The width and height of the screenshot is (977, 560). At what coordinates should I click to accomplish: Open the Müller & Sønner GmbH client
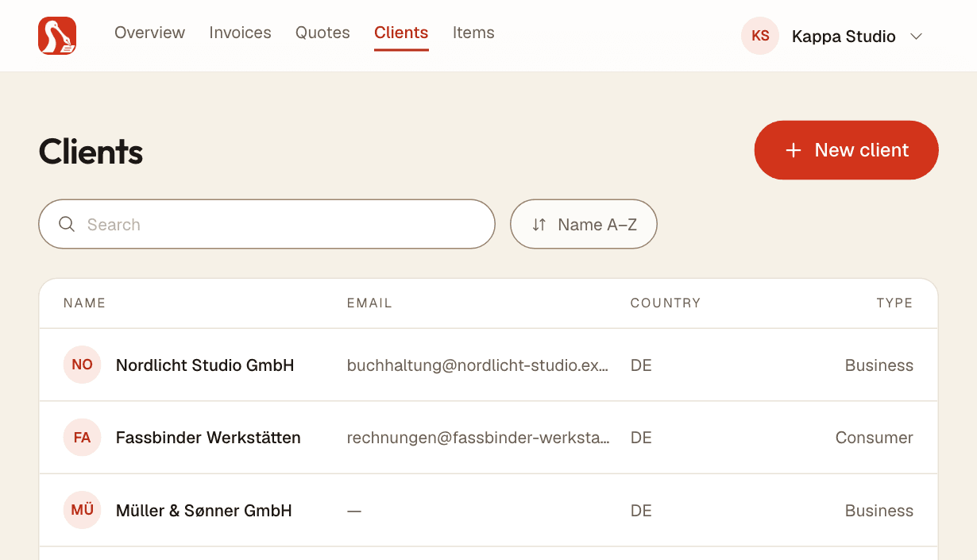point(204,511)
